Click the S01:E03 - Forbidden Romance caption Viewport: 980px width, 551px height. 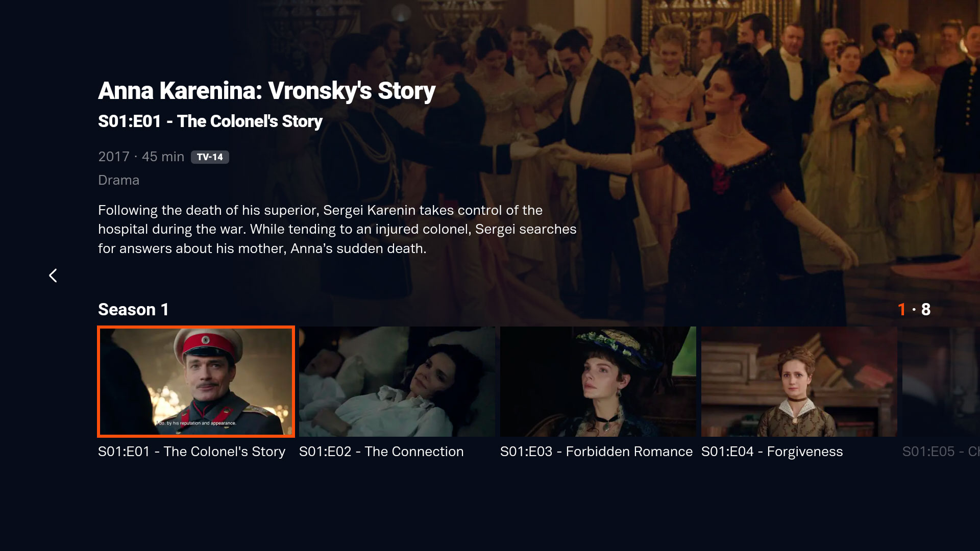(x=596, y=452)
